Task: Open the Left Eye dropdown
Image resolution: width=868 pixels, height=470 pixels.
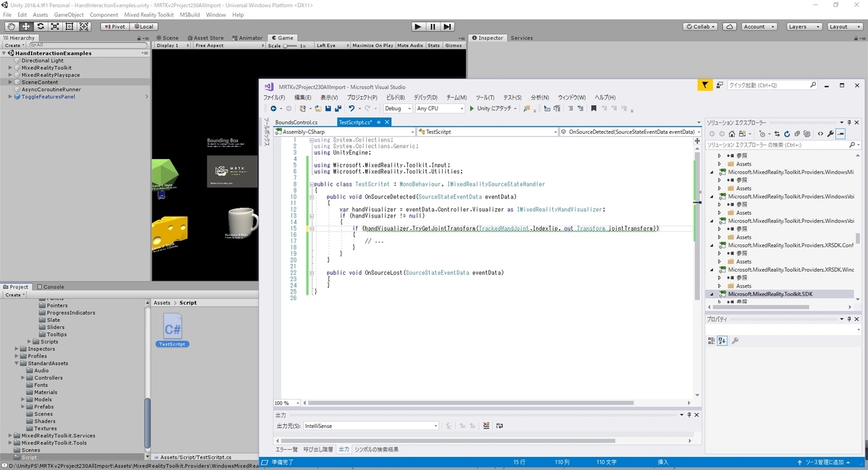Action: click(331, 46)
